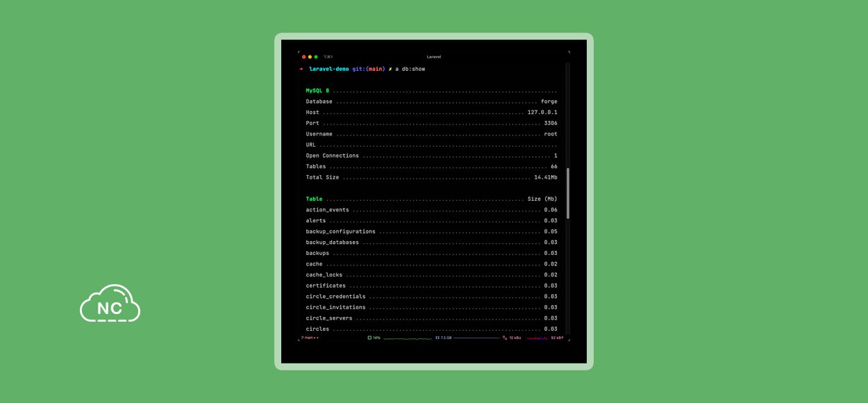
Task: Click the Size (Mb) column heading
Action: [542, 199]
